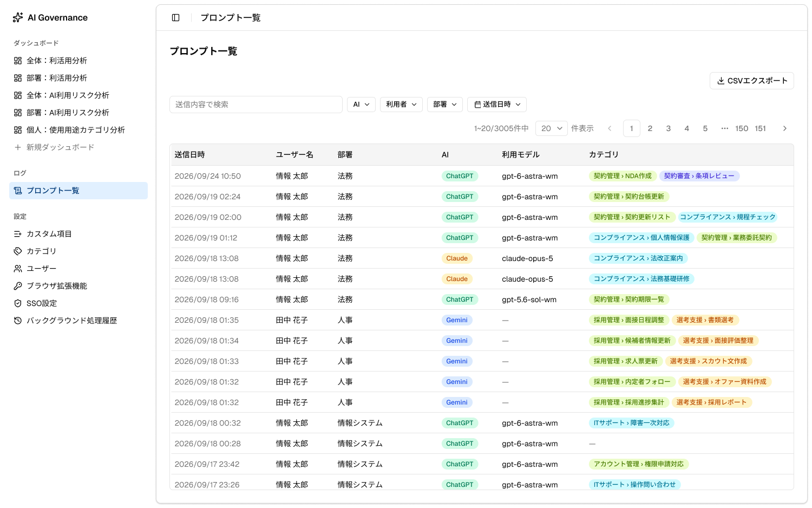This screenshot has height=508, width=812.
Task: Open the 利用者 filter dropdown
Action: [401, 105]
